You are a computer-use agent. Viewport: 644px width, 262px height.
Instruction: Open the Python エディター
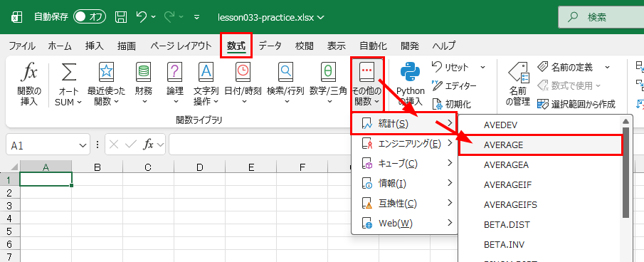[x=454, y=86]
